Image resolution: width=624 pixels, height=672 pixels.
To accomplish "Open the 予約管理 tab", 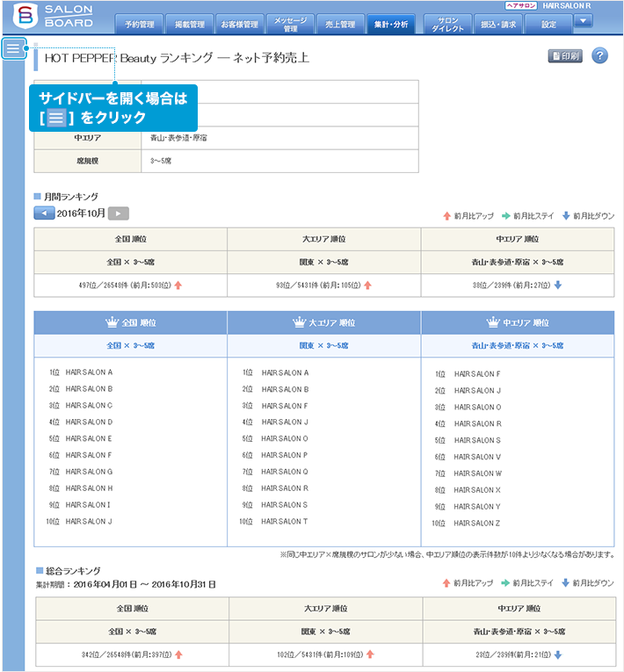I will 139,25.
